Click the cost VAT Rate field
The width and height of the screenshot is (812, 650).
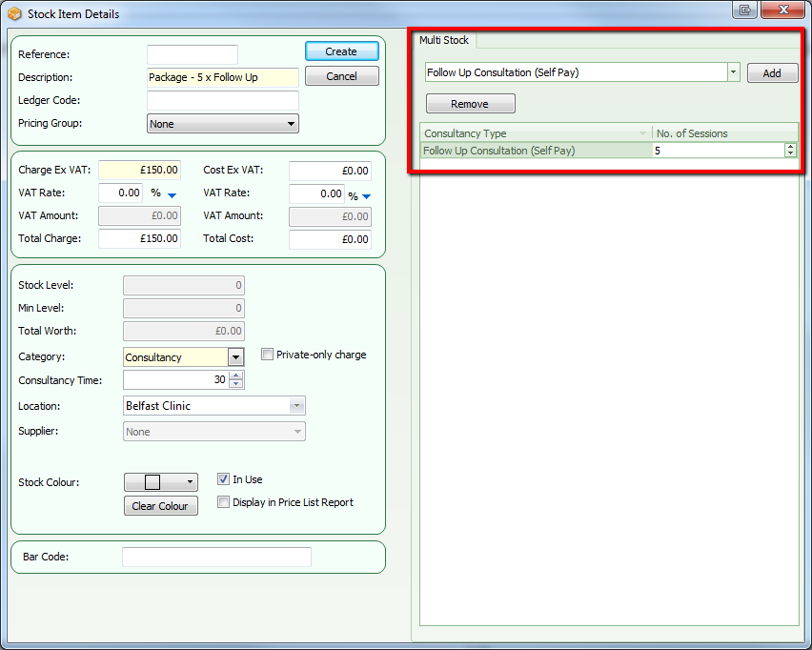[x=316, y=193]
